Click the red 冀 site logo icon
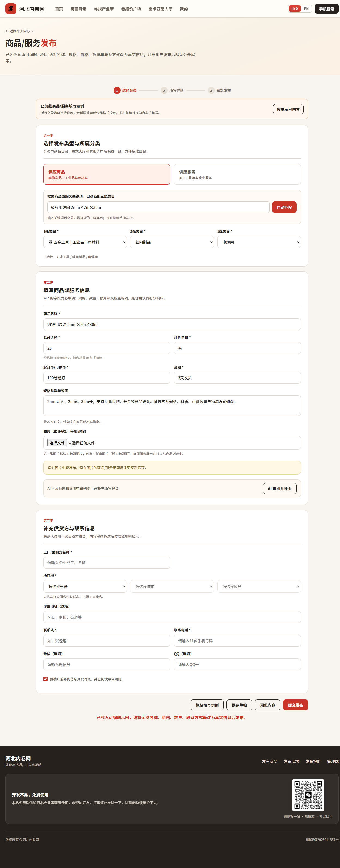 coord(11,9)
